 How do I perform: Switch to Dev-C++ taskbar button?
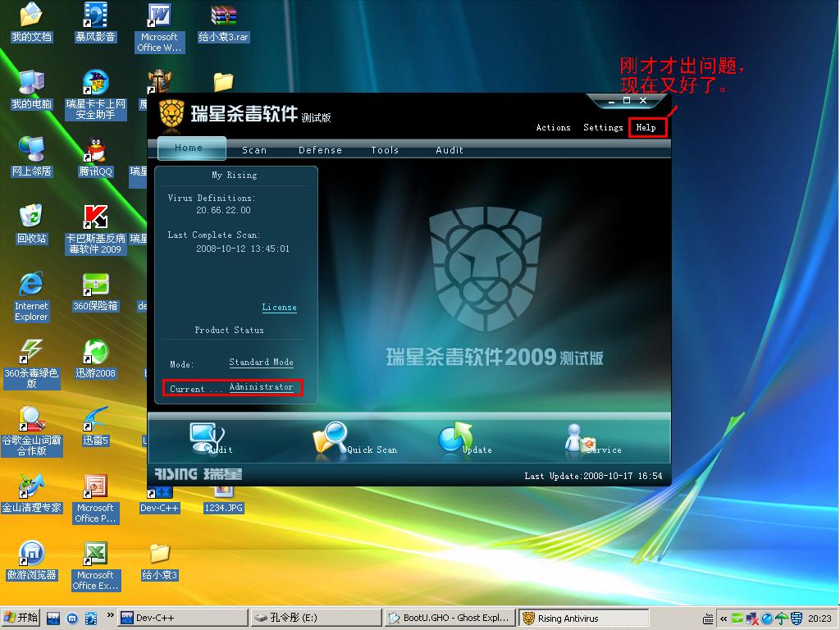[x=183, y=618]
